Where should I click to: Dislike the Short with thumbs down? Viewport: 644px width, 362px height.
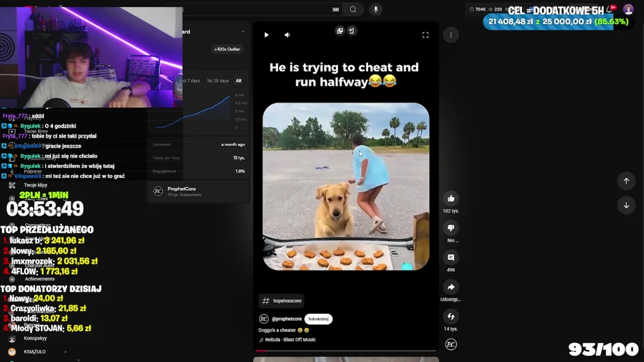(x=451, y=228)
